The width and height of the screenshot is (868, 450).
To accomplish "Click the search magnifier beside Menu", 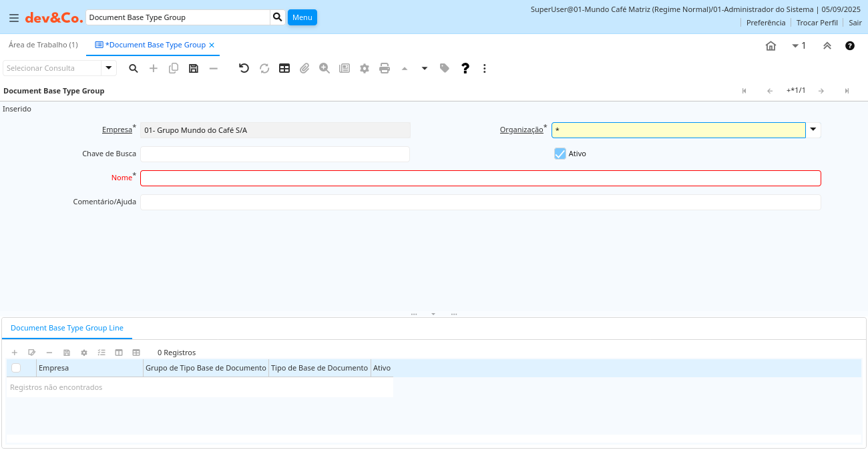I will pos(278,17).
